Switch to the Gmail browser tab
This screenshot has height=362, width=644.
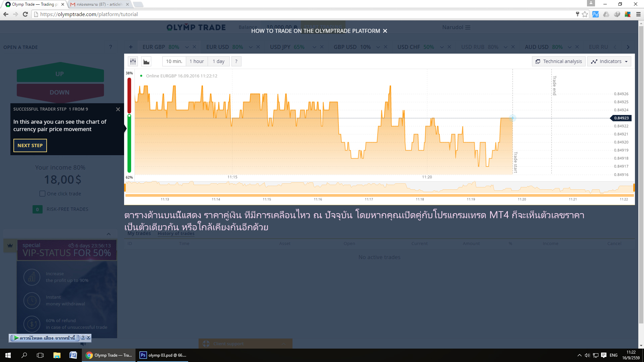(99, 4)
